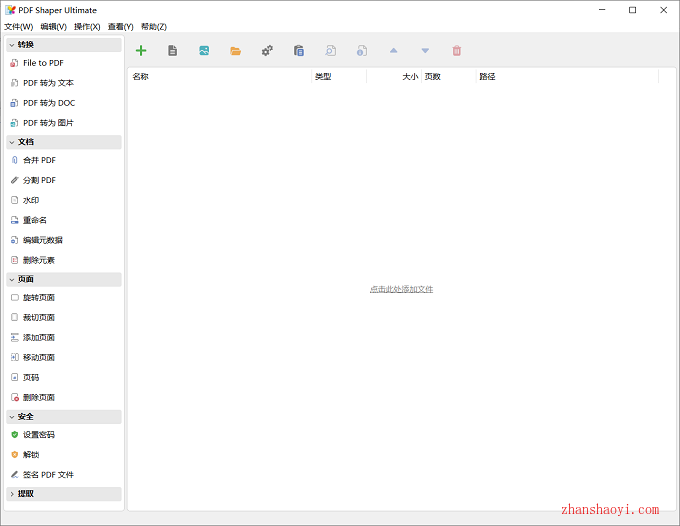
Task: Open the 编辑(V) menu
Action: pyautogui.click(x=53, y=26)
